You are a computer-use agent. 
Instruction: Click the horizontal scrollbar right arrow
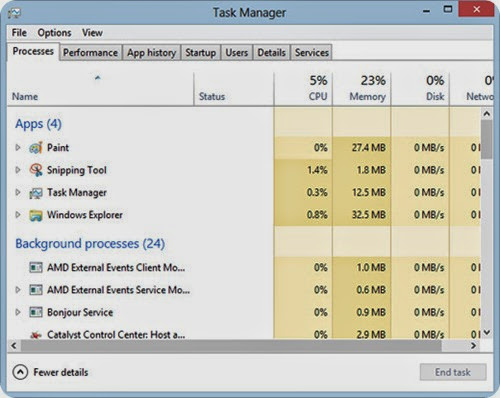point(474,346)
